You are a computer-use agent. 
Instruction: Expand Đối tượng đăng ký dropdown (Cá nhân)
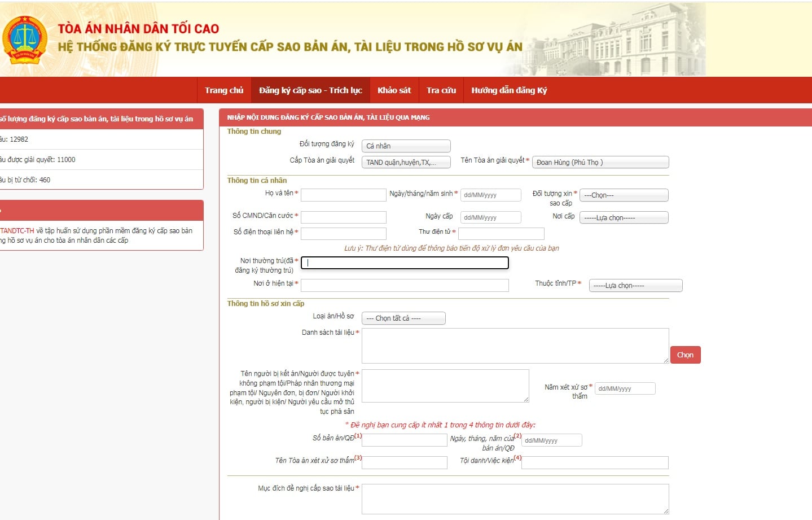point(406,146)
